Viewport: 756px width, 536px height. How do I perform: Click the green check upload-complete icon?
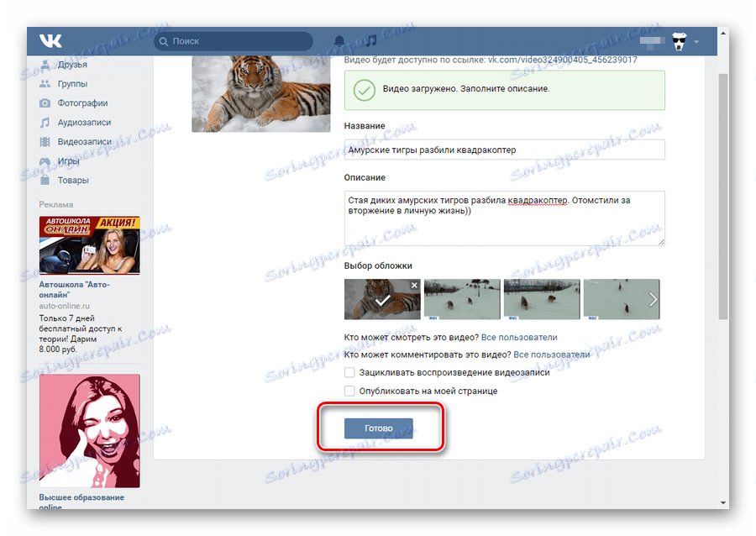pos(365,90)
